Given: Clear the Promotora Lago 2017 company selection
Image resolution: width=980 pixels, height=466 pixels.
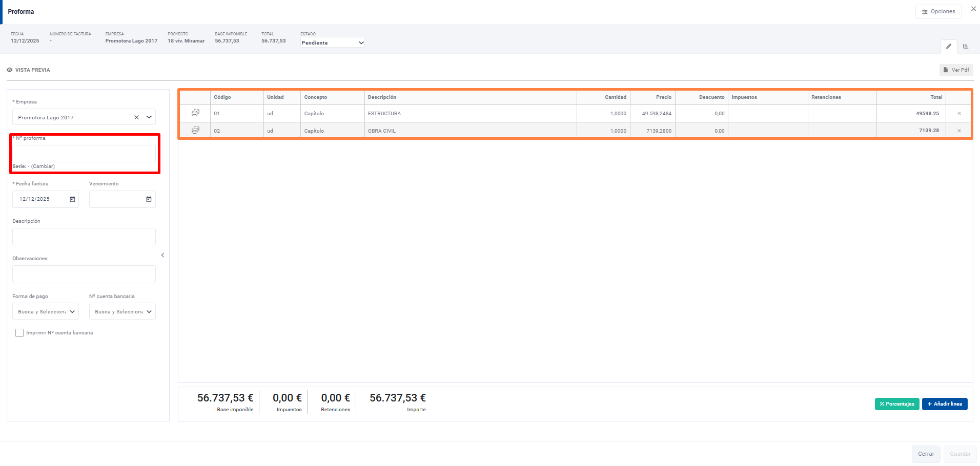Looking at the screenshot, I should click(136, 117).
